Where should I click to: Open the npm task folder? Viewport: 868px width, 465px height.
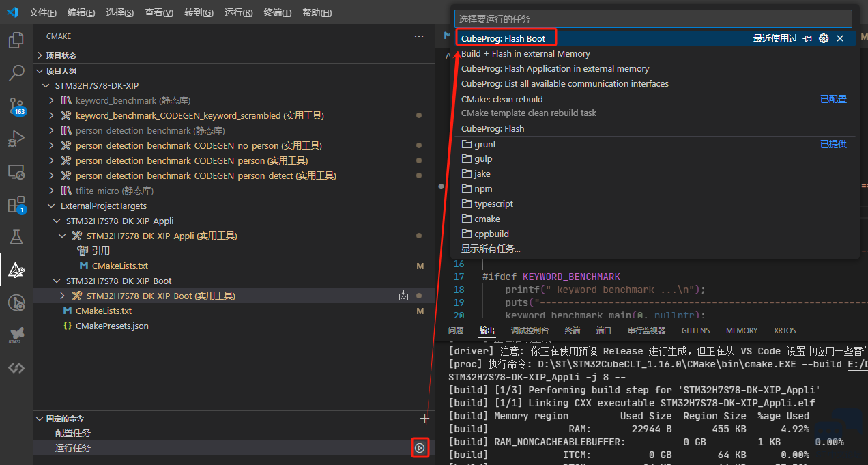point(655,188)
